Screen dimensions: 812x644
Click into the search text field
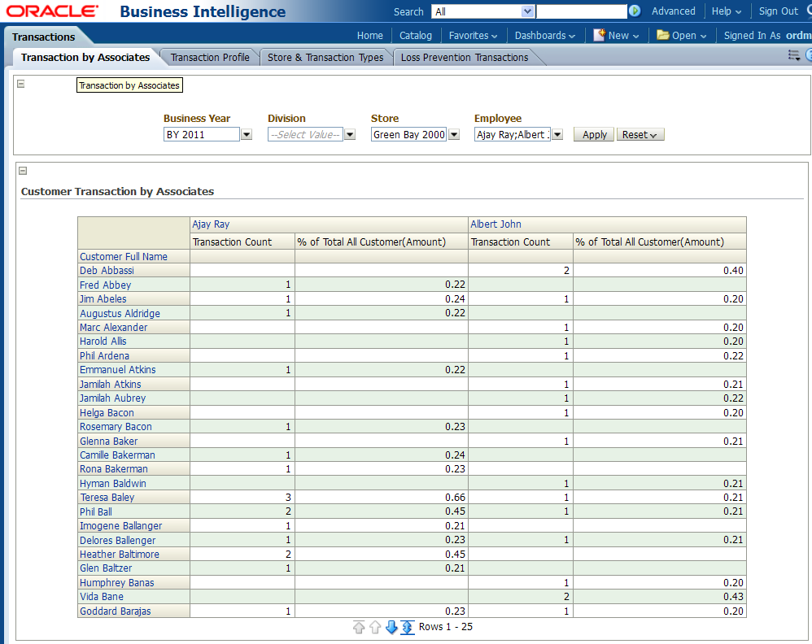pyautogui.click(x=581, y=11)
